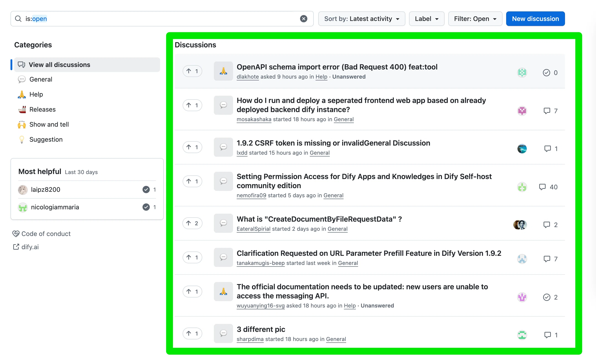Click the answered-check count on OpenAPI discussion
Image resolution: width=596 pixels, height=364 pixels.
point(550,72)
